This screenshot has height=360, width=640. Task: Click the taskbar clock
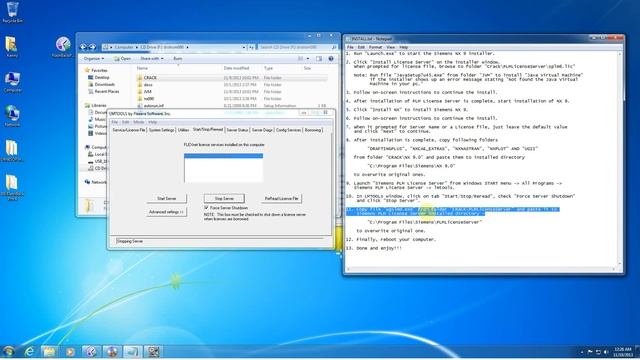622,352
